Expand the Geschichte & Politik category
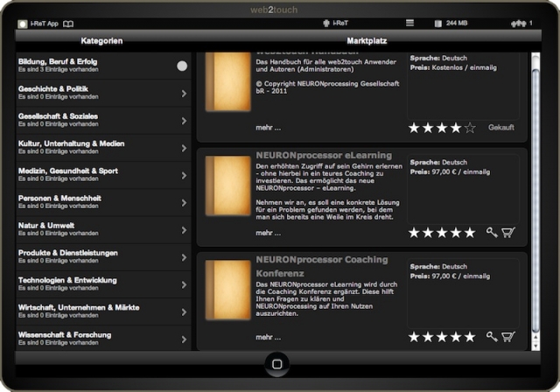 184,93
